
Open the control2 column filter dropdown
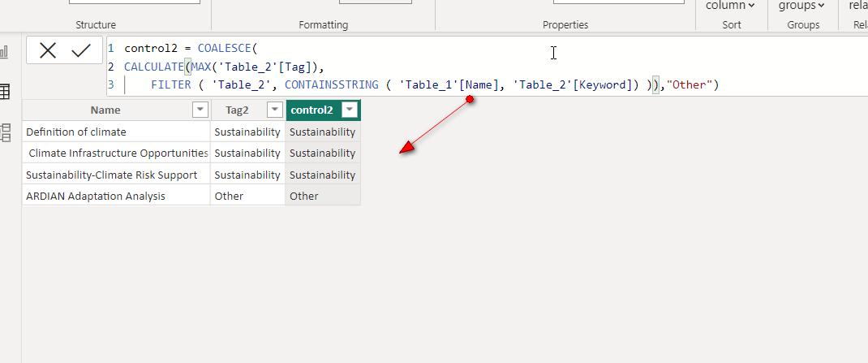(x=350, y=110)
